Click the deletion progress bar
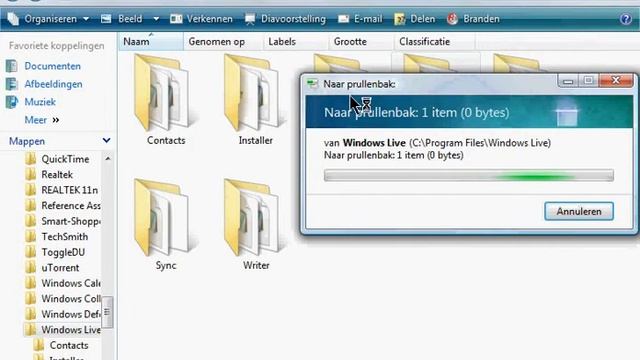This screenshot has height=360, width=640. (x=469, y=176)
